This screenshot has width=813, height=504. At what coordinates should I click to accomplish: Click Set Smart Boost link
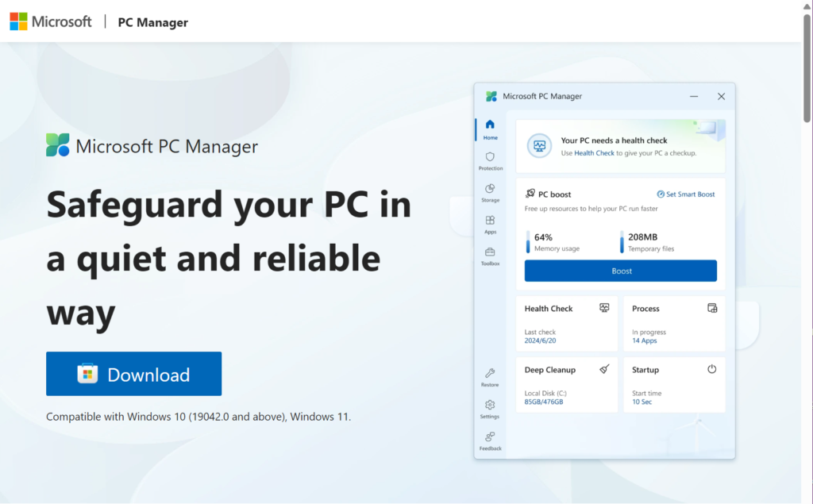point(685,194)
